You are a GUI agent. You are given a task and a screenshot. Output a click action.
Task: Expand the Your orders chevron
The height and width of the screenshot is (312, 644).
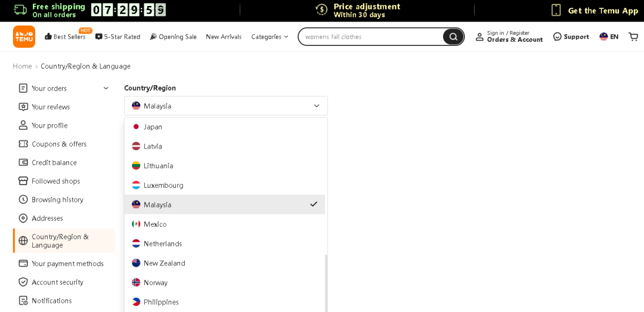coord(106,88)
